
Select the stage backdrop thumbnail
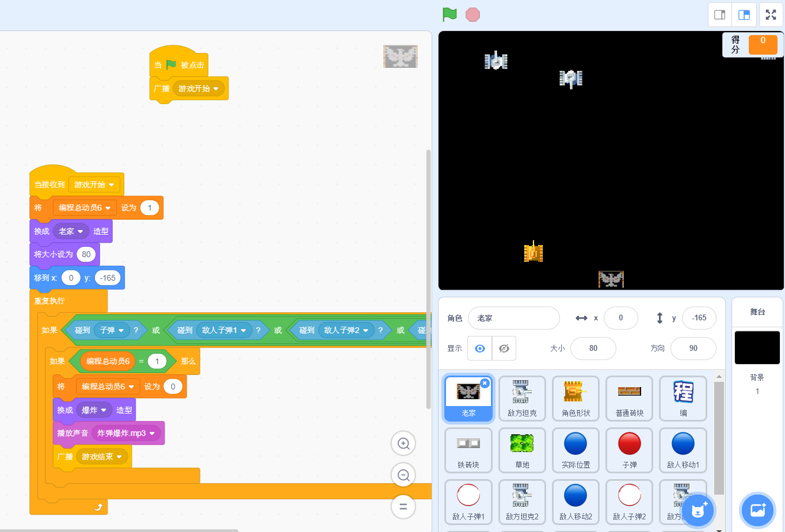click(x=757, y=347)
